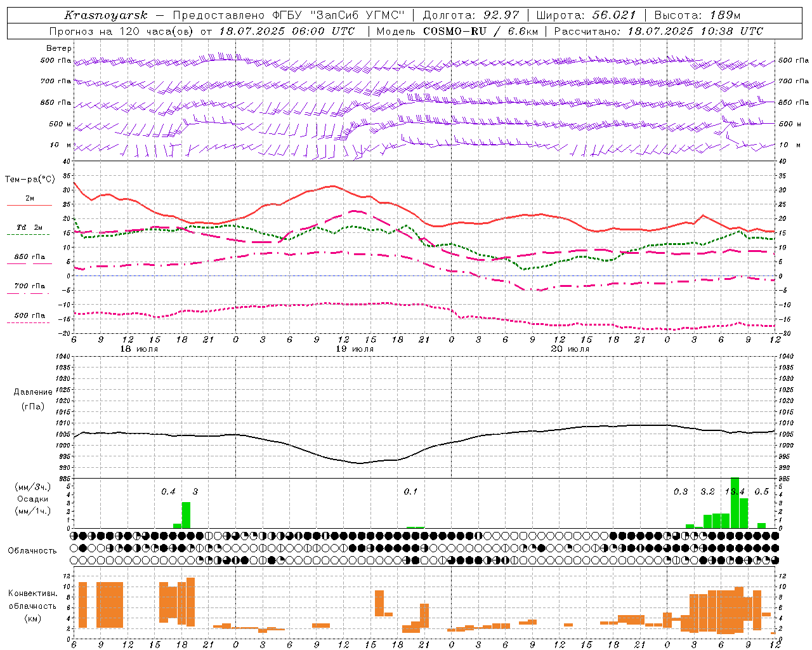Pick the tallest green precipitation bar
This screenshot has width=812, height=650.
pos(735,503)
